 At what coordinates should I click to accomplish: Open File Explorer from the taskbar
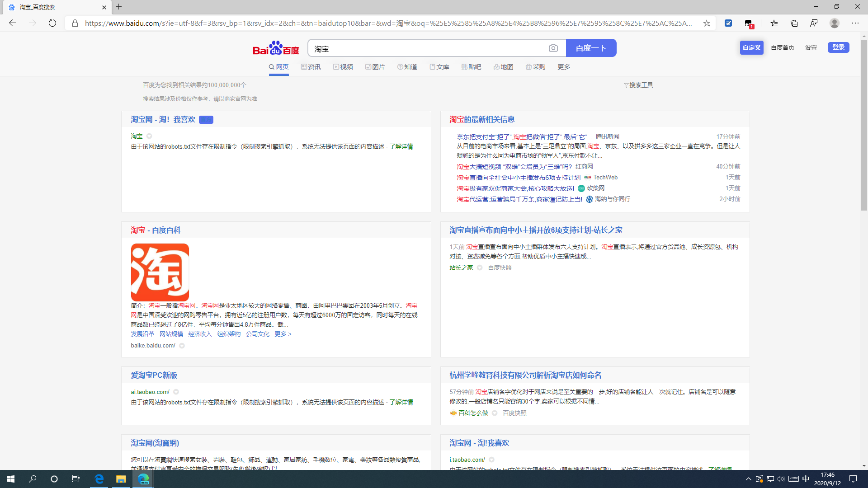click(121, 479)
